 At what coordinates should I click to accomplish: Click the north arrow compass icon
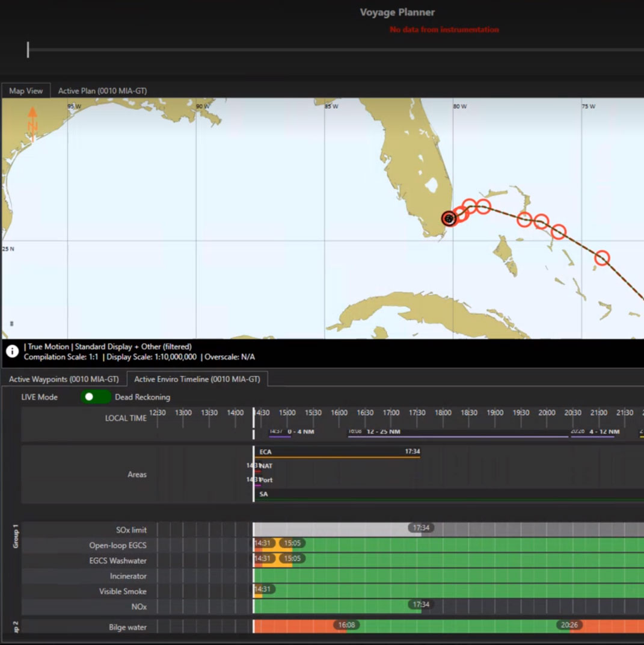coord(32,122)
